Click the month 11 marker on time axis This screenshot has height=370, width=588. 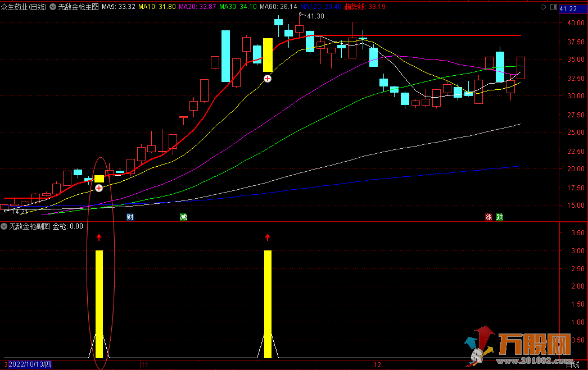[x=144, y=365]
